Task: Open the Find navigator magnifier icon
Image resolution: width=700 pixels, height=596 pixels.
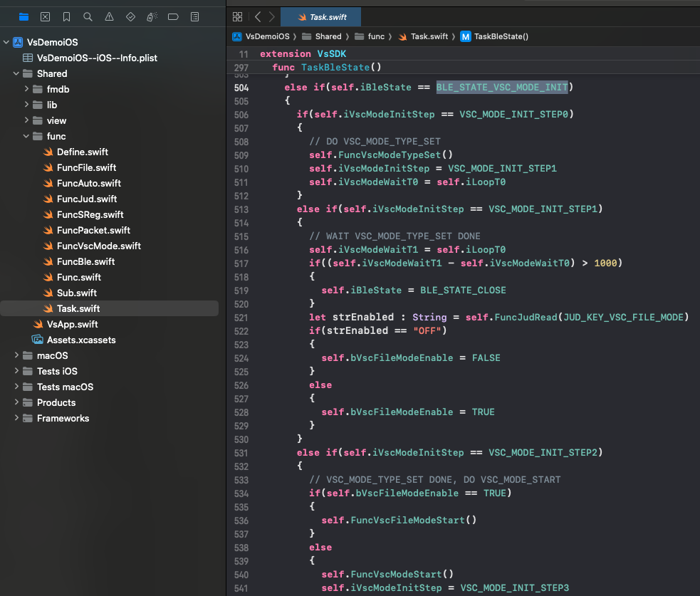Action: pyautogui.click(x=88, y=16)
